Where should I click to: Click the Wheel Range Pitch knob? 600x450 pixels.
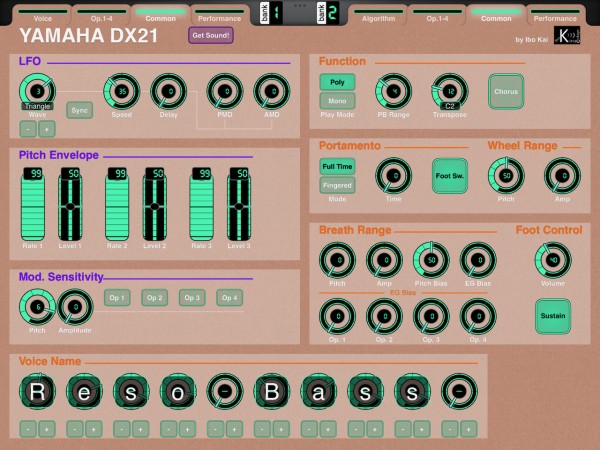click(506, 176)
